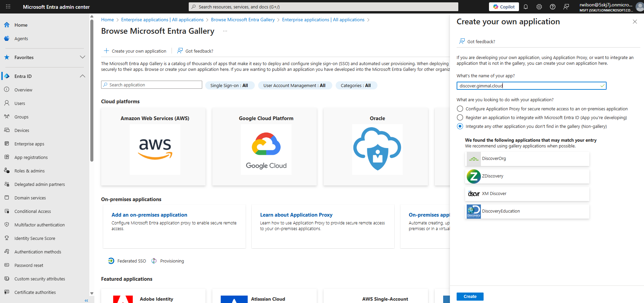
Task: Open Enterprise apps in sidebar
Action: tap(29, 144)
